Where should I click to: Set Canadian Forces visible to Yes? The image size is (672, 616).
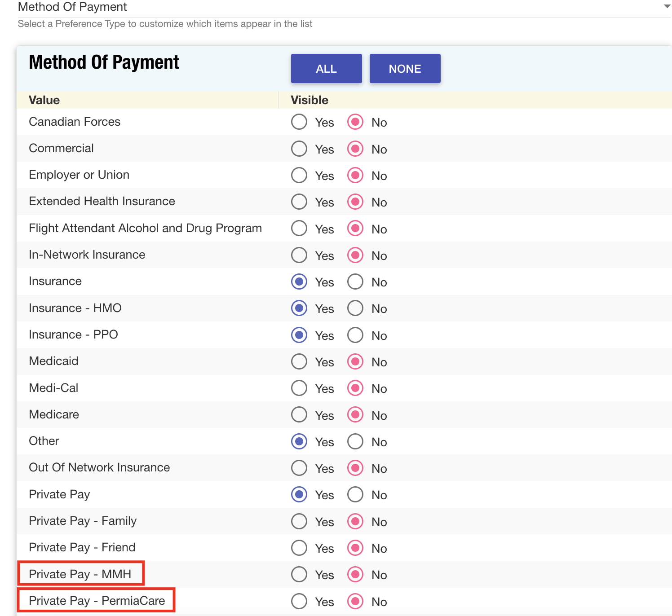coord(299,122)
